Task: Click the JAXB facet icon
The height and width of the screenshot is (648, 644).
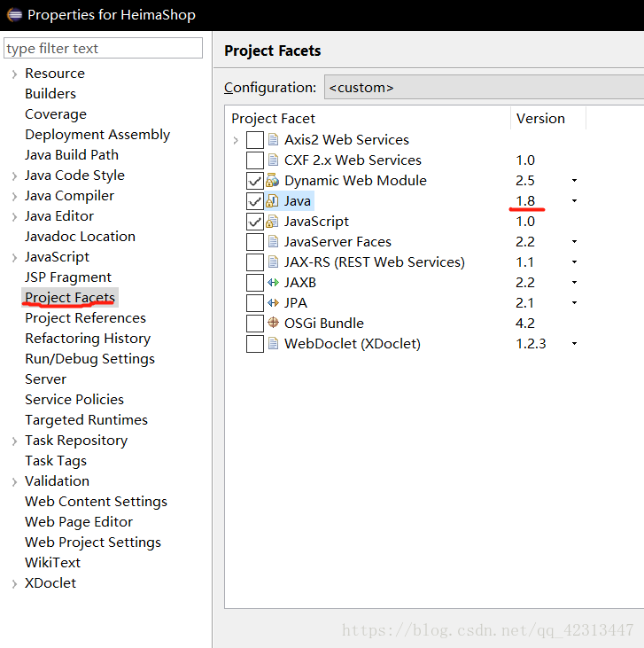Action: click(x=273, y=283)
